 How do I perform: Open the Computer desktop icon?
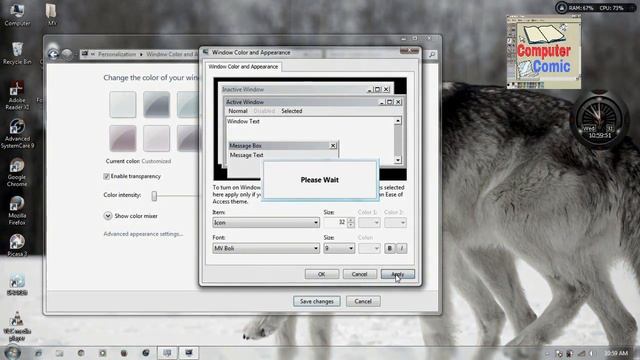[17, 14]
